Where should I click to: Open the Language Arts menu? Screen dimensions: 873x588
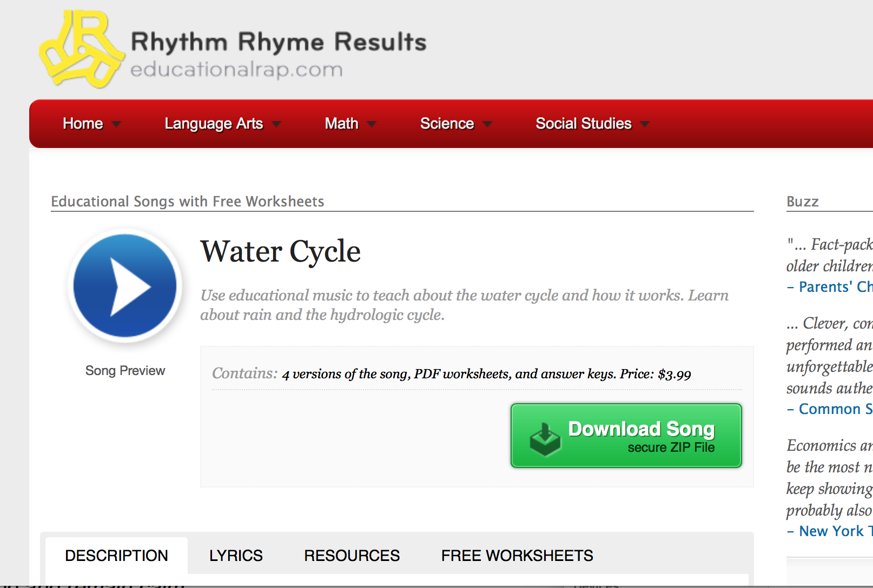tap(214, 124)
